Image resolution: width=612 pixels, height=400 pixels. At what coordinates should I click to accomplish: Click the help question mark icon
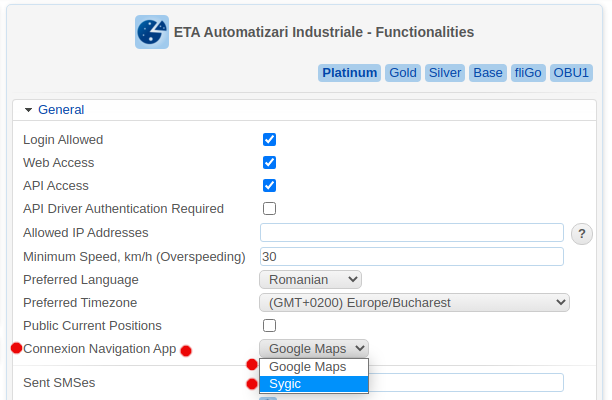pos(582,233)
